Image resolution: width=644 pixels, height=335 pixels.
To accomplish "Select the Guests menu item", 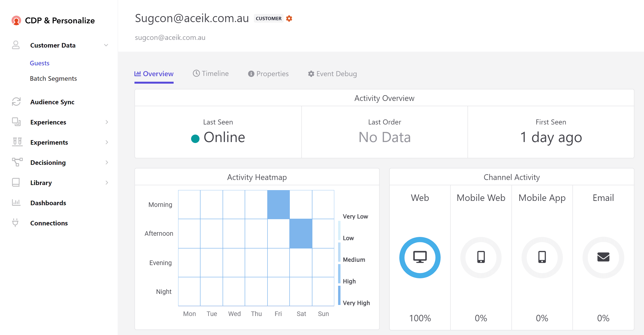I will (x=40, y=63).
